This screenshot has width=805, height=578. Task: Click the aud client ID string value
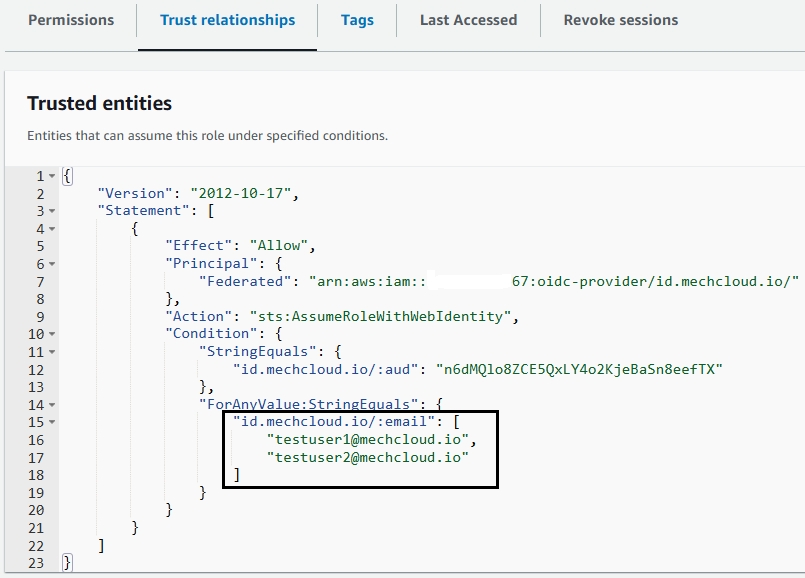[x=578, y=369]
